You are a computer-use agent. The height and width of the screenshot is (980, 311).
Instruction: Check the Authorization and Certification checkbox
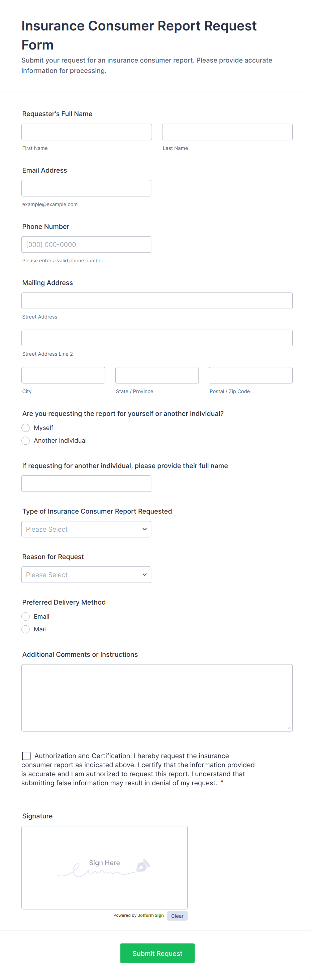pyautogui.click(x=26, y=755)
